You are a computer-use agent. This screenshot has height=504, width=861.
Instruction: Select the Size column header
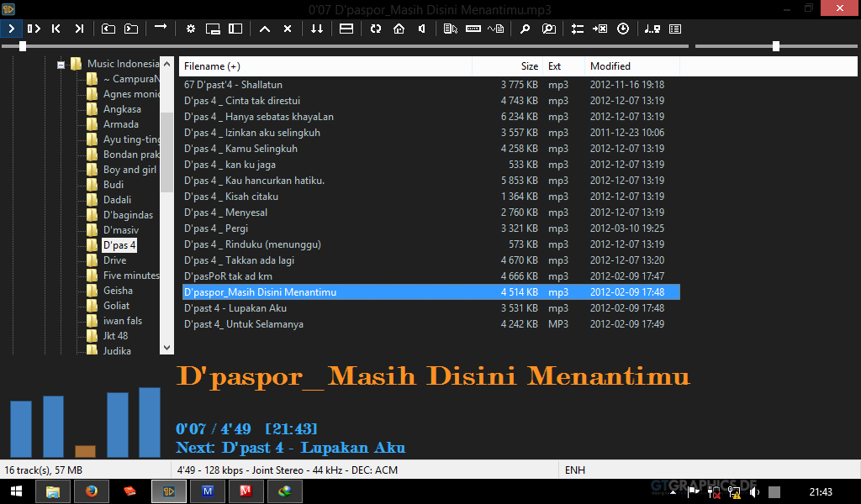click(x=530, y=66)
